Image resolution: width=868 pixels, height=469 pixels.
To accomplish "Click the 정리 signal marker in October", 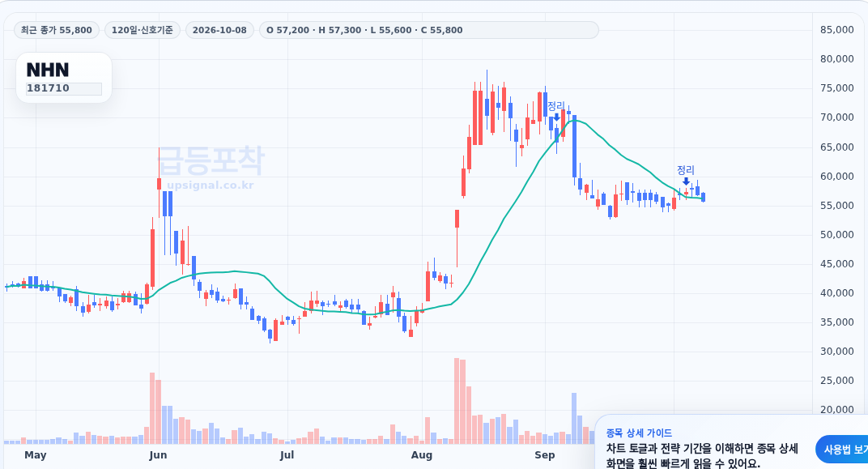I will [x=686, y=174].
